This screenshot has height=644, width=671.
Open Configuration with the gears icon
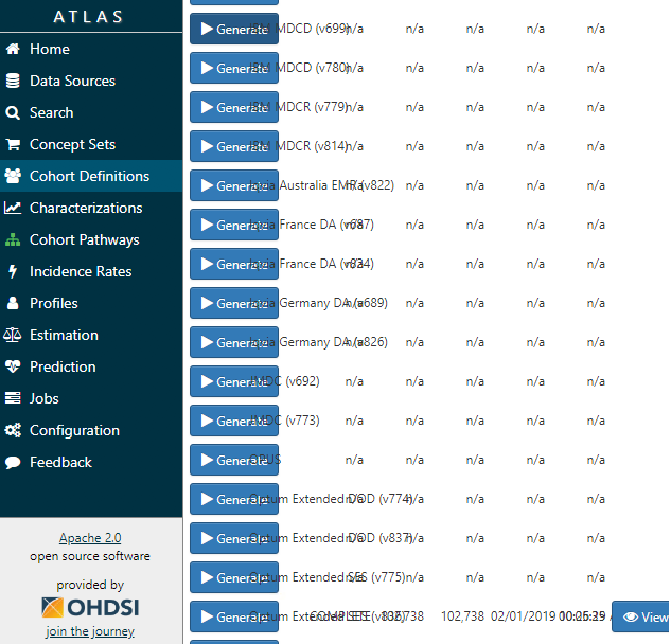coord(12,430)
